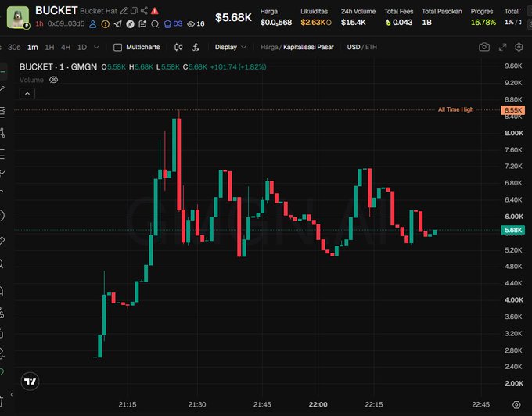
Task: Open the Telegram paper plane icon
Action: tap(117, 24)
